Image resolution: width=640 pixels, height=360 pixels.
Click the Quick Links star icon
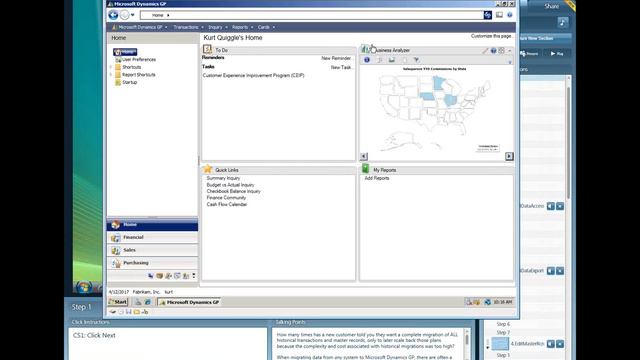[208, 169]
